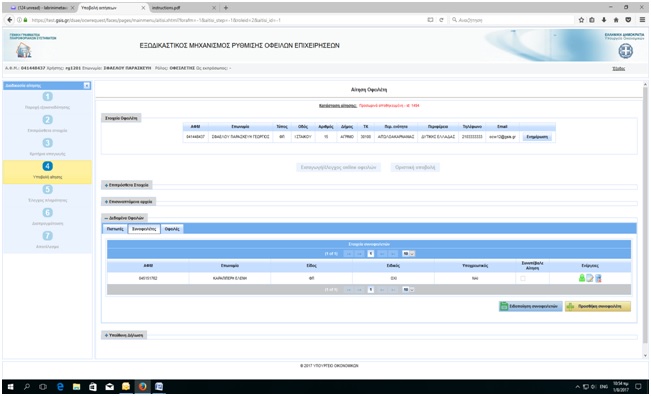Click the home icon in the browser toolbar
The image size is (651, 396).
coord(616,20)
